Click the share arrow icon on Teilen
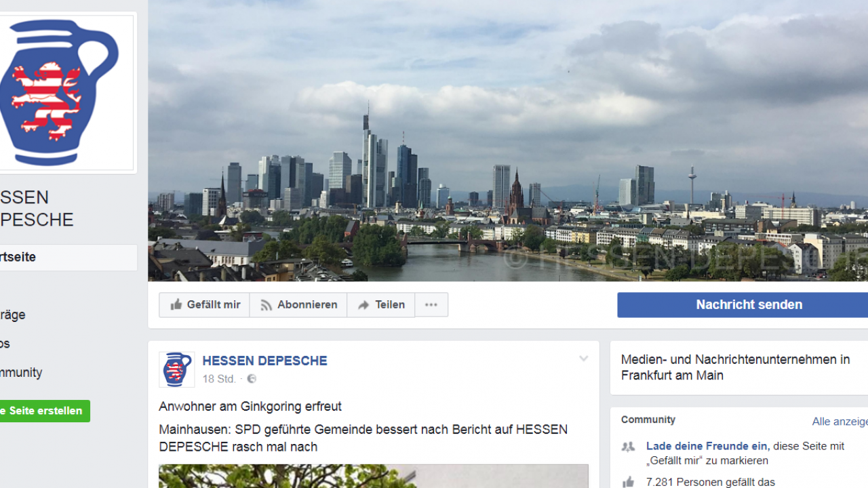 coord(363,305)
